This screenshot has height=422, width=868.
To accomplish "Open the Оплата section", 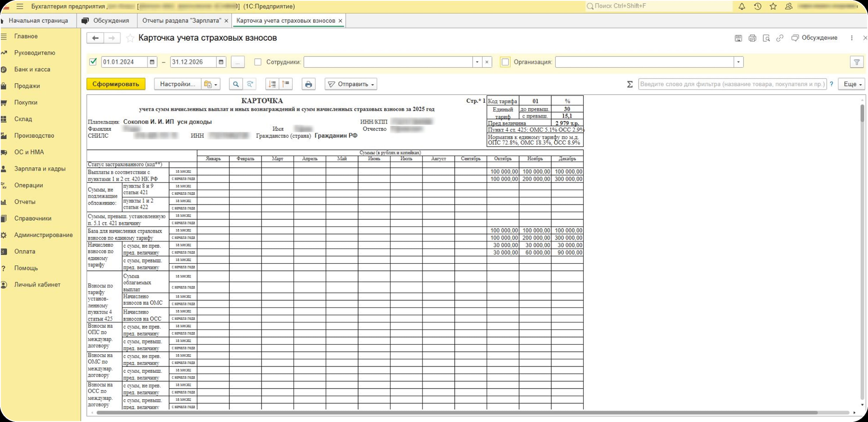I will click(x=24, y=251).
